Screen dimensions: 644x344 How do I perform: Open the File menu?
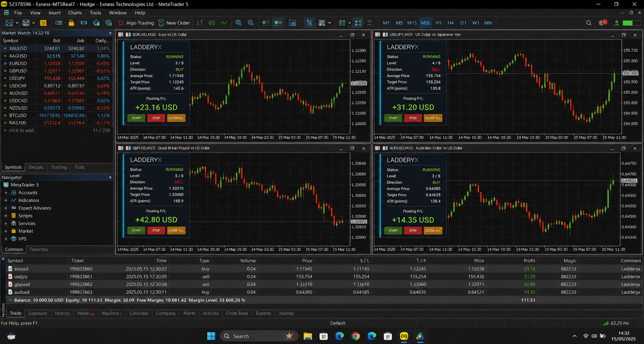[18, 13]
